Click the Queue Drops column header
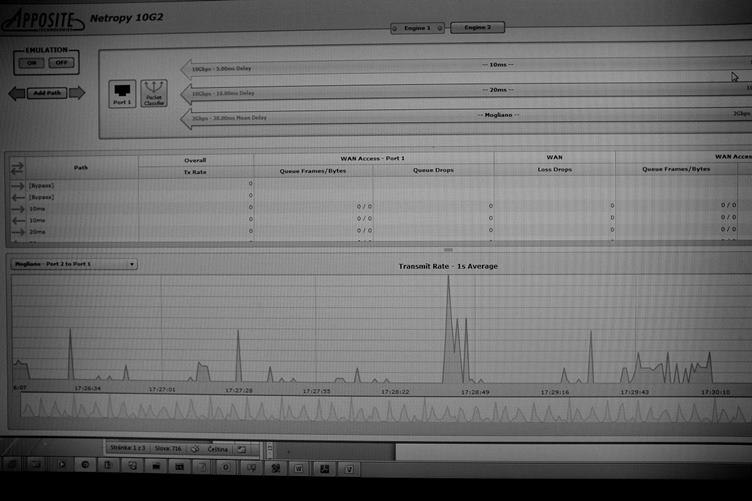Viewport: 752px width, 501px height. tap(434, 170)
